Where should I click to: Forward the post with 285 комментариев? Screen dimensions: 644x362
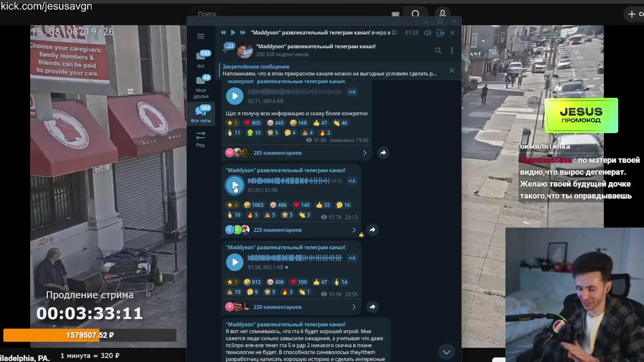pos(383,152)
